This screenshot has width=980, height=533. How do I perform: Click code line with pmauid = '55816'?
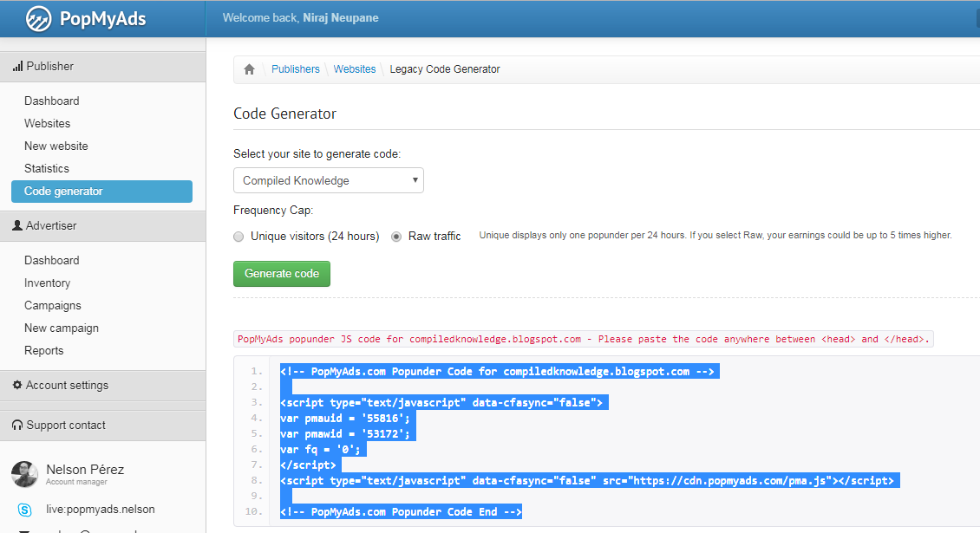345,418
